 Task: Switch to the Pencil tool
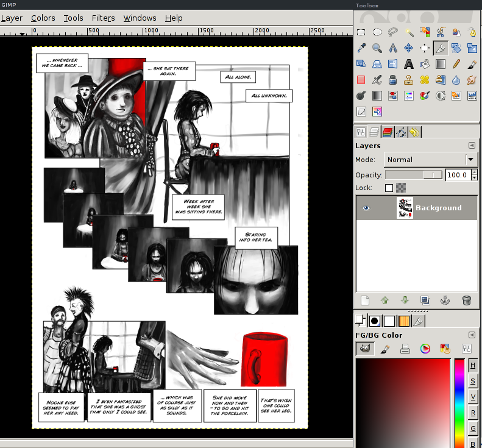click(x=456, y=64)
